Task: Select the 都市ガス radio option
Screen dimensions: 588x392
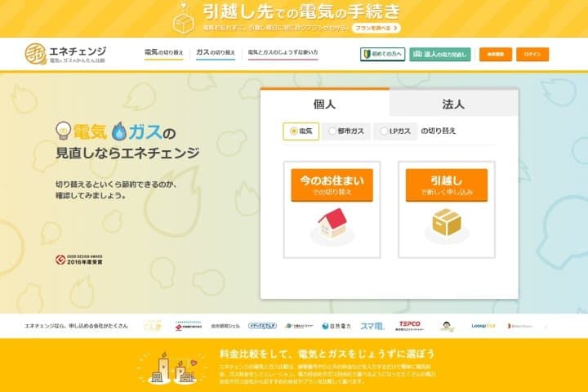Action: tap(346, 131)
